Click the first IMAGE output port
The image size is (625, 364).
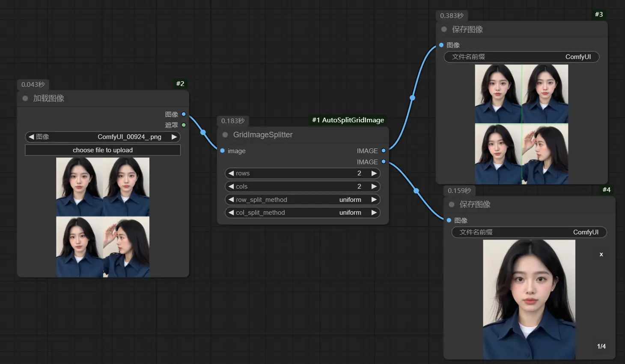pos(384,151)
